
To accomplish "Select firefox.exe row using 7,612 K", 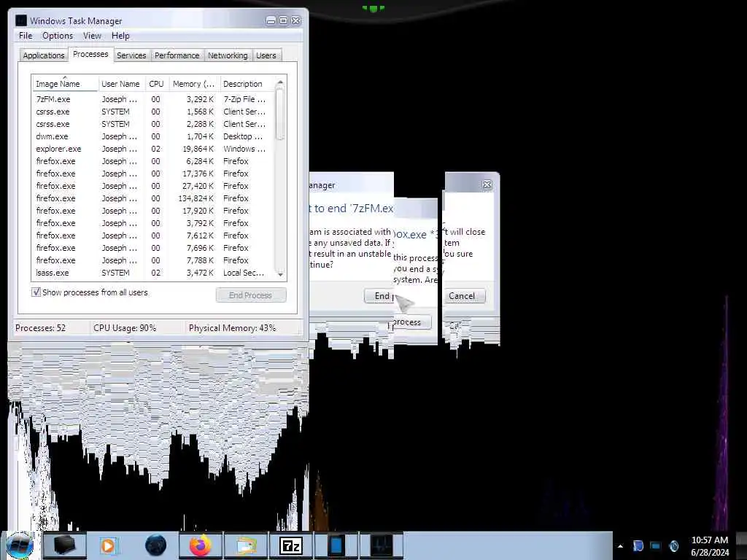I will (153, 236).
